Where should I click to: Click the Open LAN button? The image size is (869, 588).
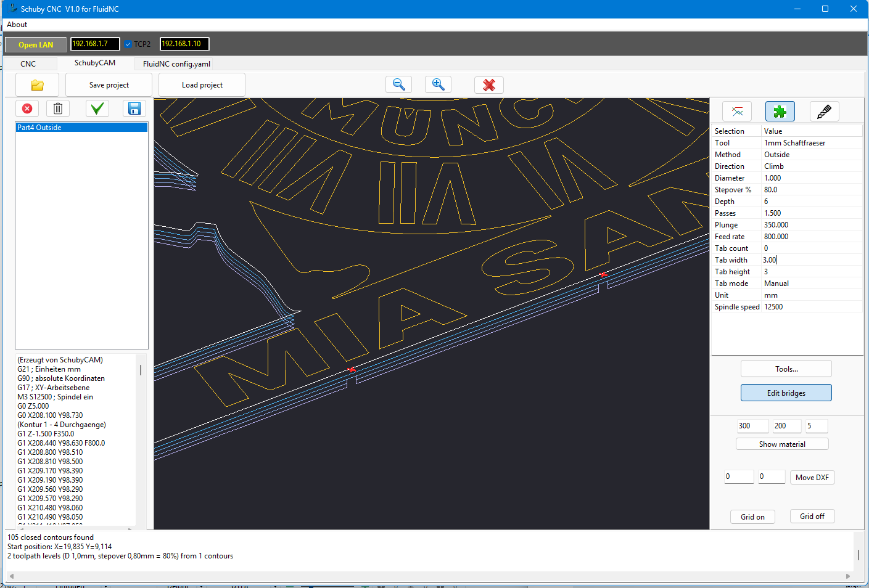click(36, 44)
